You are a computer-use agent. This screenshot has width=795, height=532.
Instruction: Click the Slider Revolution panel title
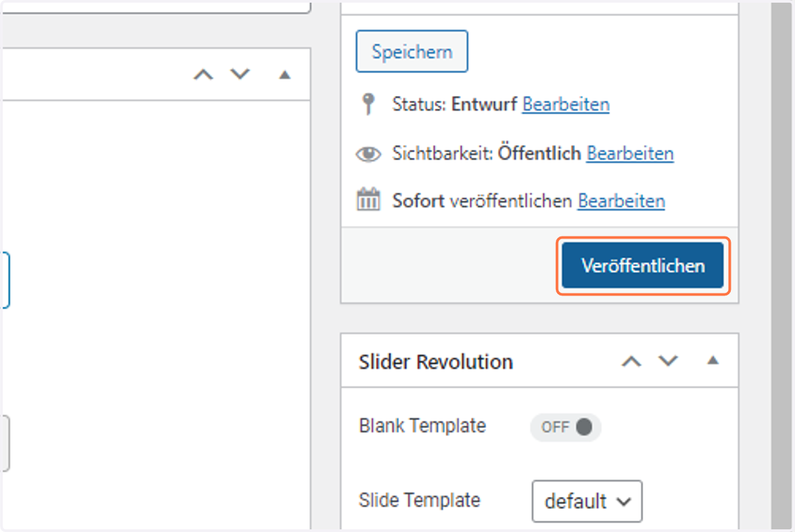436,362
